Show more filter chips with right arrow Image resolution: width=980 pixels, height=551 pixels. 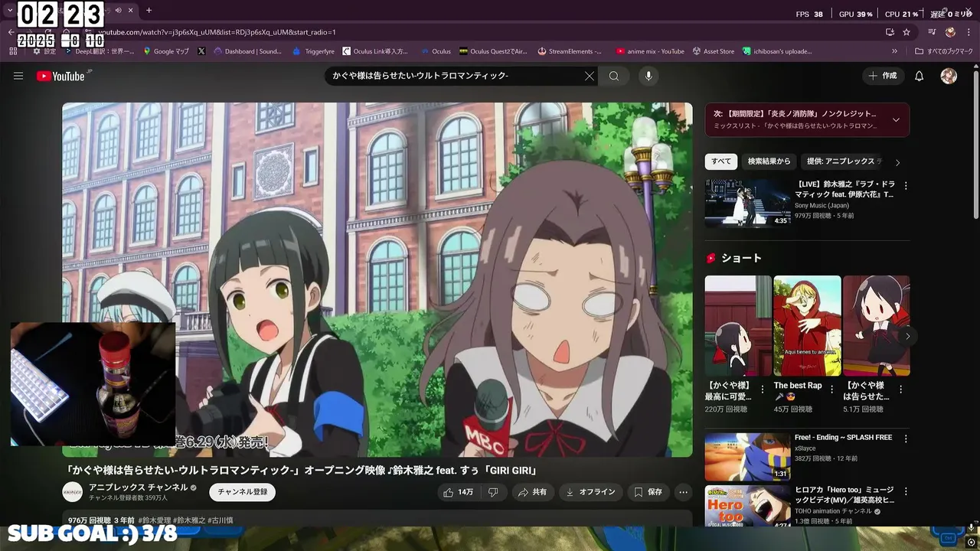point(897,162)
